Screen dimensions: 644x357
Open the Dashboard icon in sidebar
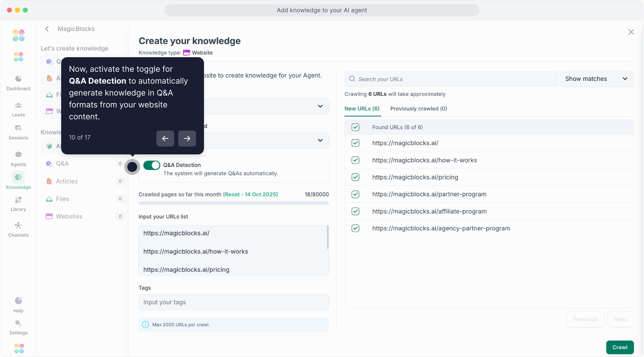(x=18, y=79)
